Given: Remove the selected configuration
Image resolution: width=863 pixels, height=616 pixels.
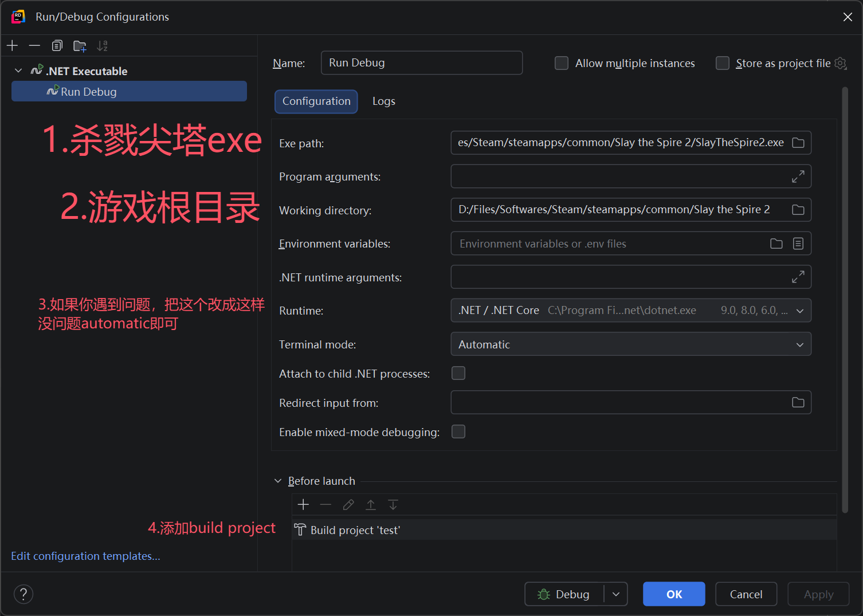Looking at the screenshot, I should [34, 45].
